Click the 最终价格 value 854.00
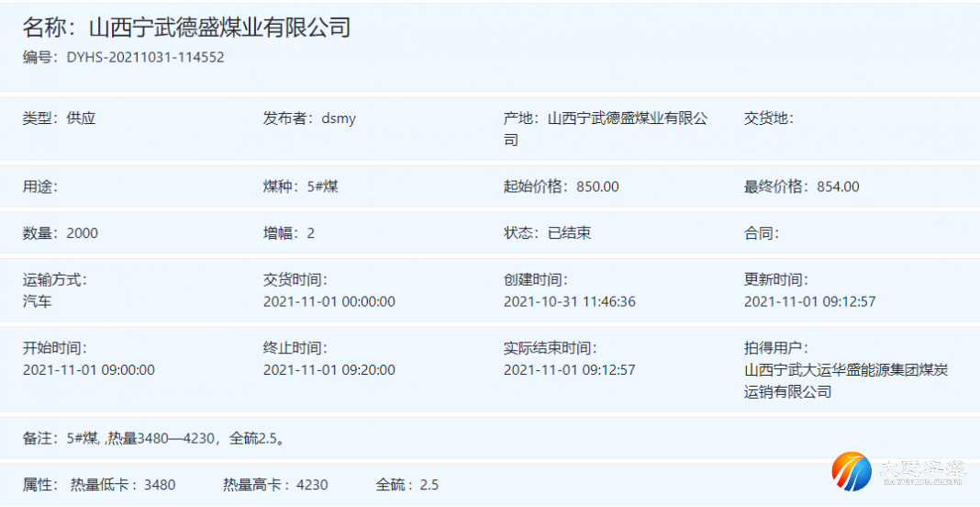 click(838, 186)
